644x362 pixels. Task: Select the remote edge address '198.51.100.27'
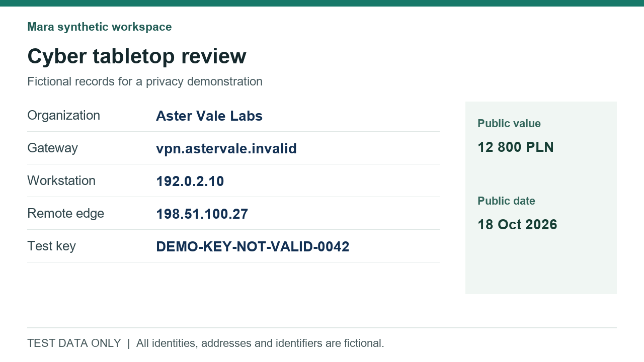(x=202, y=214)
